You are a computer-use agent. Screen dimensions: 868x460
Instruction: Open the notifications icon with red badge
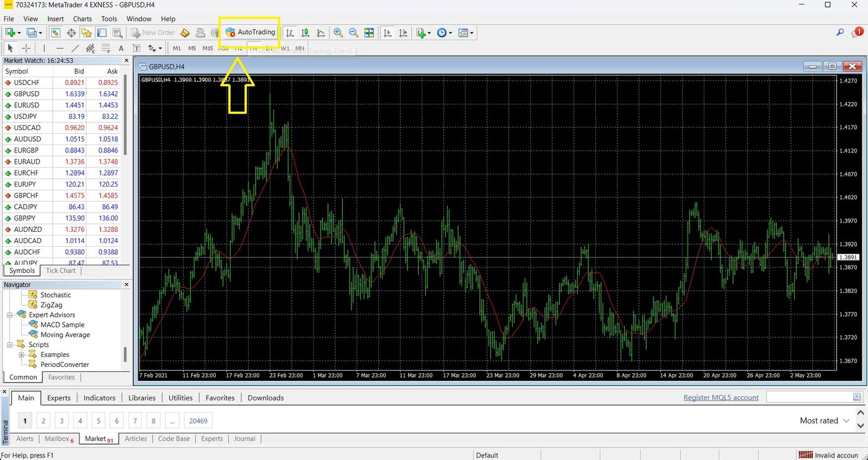tap(857, 32)
